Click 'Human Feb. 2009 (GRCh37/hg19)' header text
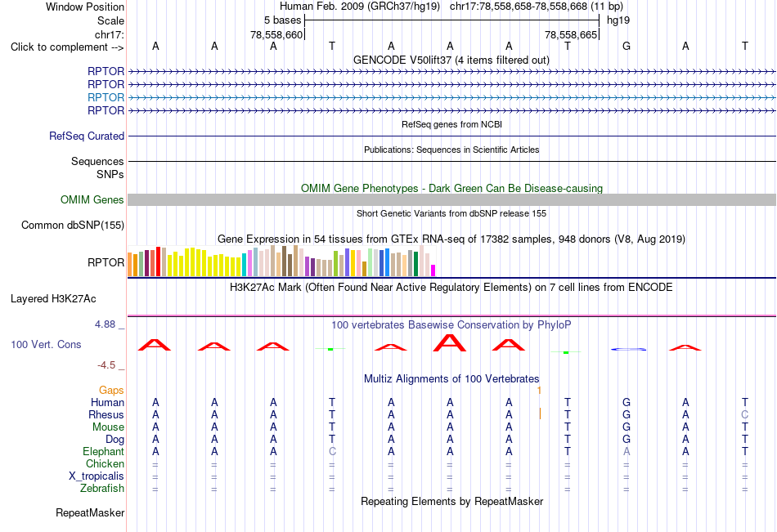Viewport: 777px width, 532px height. tap(360, 7)
